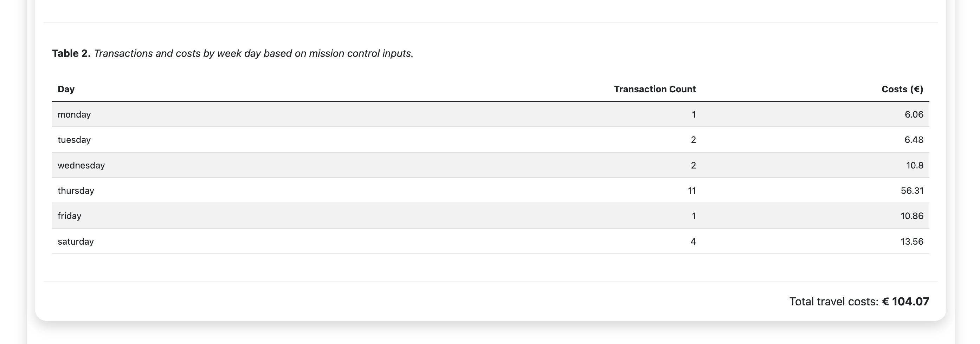This screenshot has width=980, height=344.
Task: Click the Table 2 caption label
Action: pos(71,54)
